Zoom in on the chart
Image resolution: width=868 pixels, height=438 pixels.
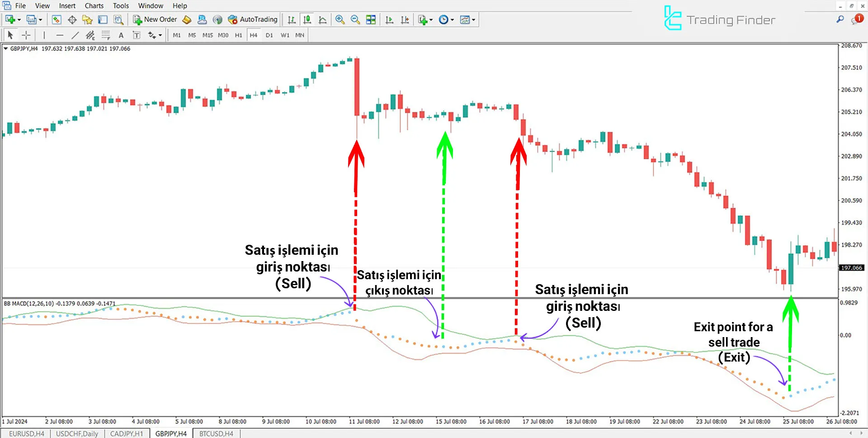pyautogui.click(x=340, y=19)
